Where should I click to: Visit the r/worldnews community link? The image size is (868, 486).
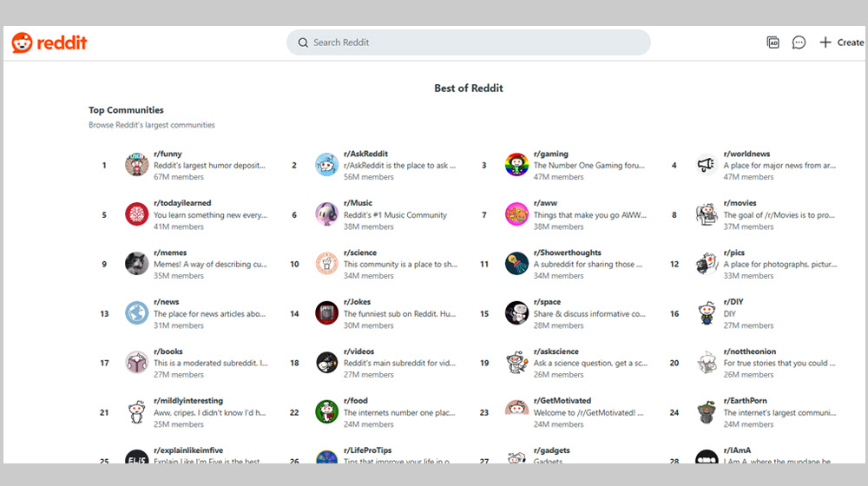coord(746,154)
